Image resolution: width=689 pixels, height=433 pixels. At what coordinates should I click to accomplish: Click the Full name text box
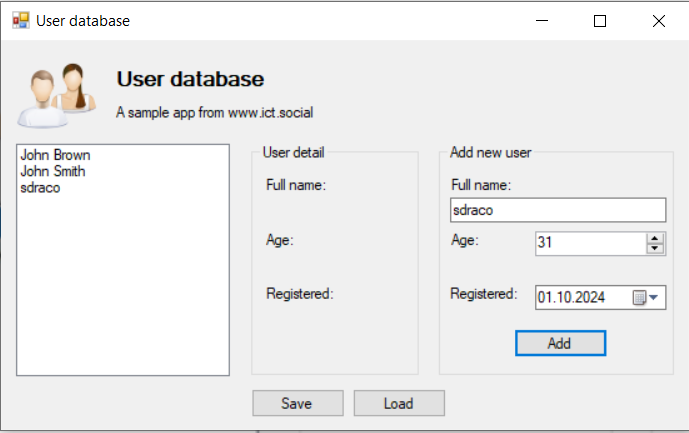click(557, 210)
